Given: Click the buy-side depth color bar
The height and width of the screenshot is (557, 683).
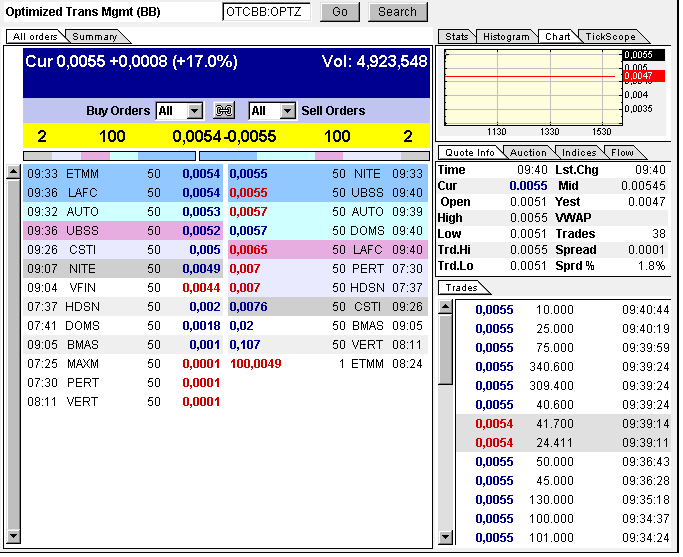Looking at the screenshot, I should coord(109,155).
